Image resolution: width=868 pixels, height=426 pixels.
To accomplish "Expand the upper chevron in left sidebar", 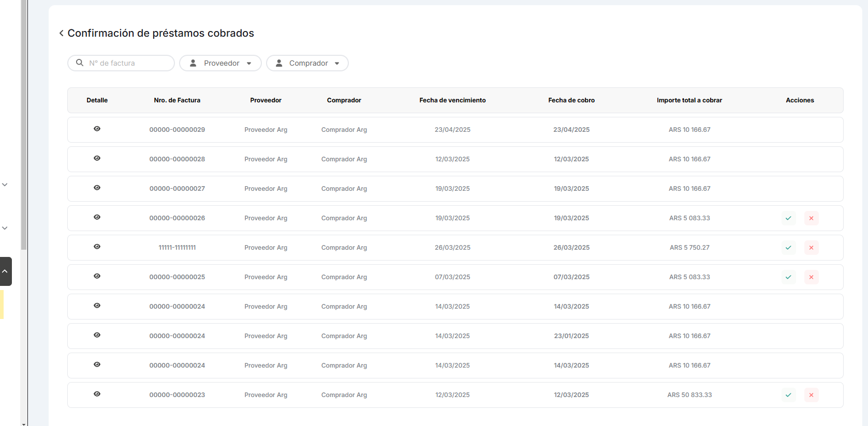I will pyautogui.click(x=5, y=185).
